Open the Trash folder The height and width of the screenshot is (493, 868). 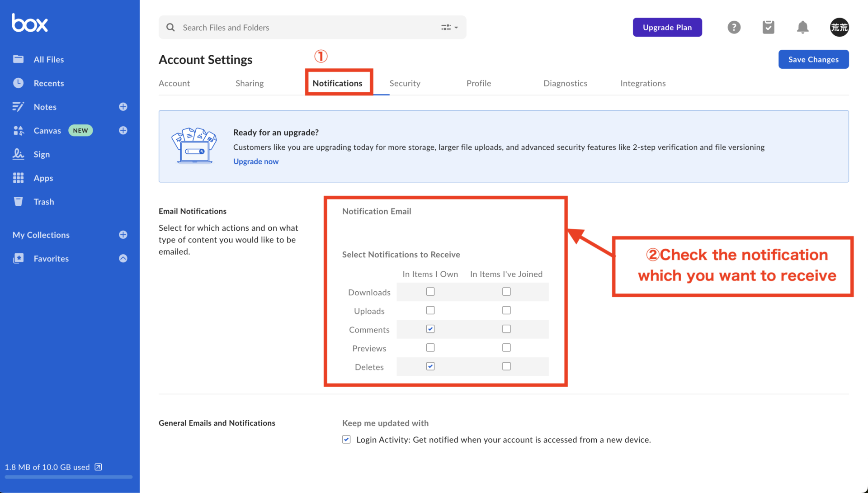pyautogui.click(x=44, y=202)
